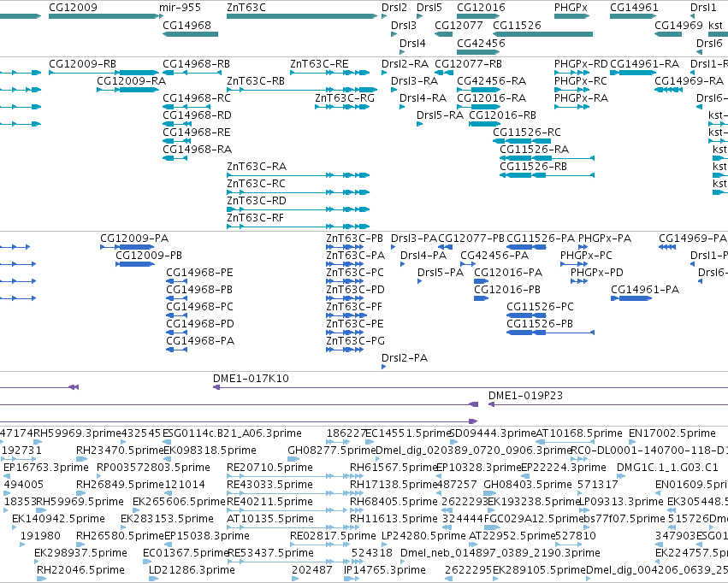The height and width of the screenshot is (583, 728).
Task: Click the Drsl5 gene label
Action: (429, 8)
